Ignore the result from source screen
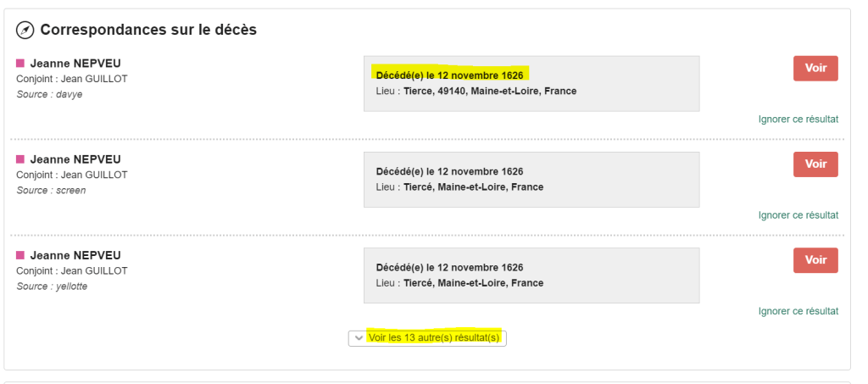This screenshot has width=868, height=384. pyautogui.click(x=798, y=215)
